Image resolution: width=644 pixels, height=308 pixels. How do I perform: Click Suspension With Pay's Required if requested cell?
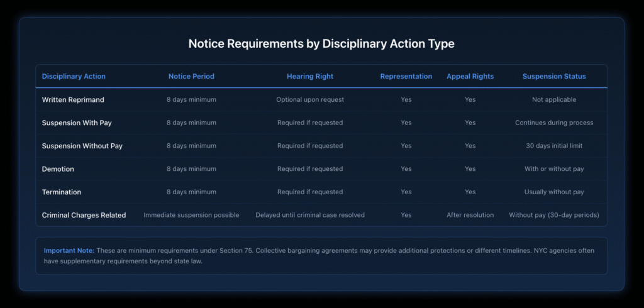[310, 123]
